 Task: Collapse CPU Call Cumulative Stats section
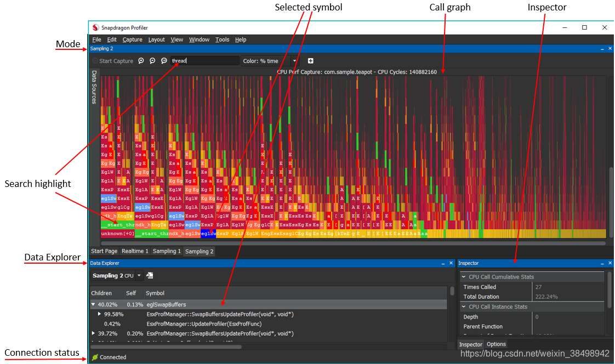pos(464,277)
